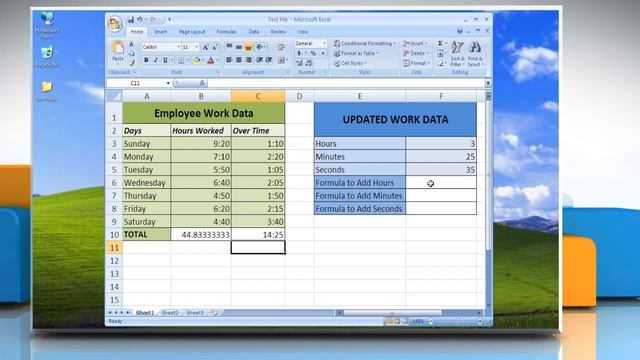This screenshot has width=640, height=360.
Task: Increase font size with Grow Font
Action: click(205, 47)
